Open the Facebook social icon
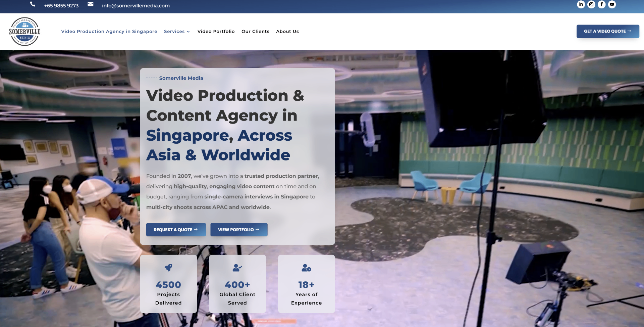 tap(602, 4)
